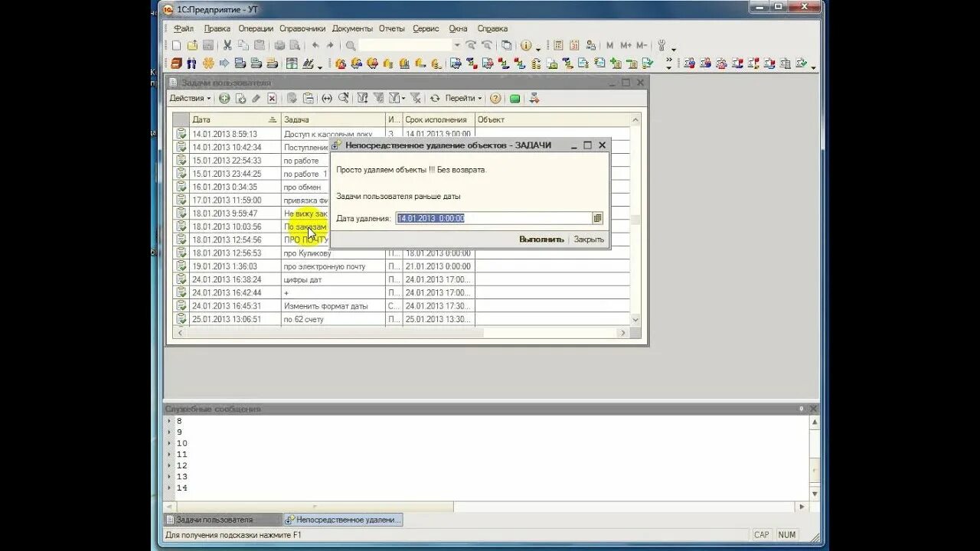980x551 pixels.
Task: Click the pencil Edit icon in the task list toolbar
Action: (256, 98)
